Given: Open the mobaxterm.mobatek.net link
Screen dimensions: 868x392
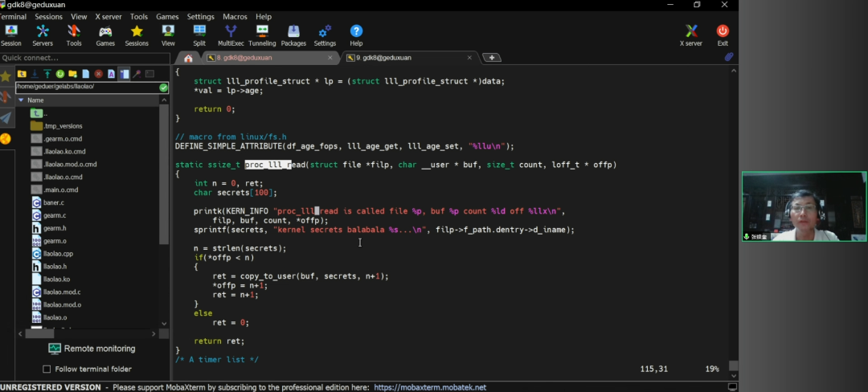Looking at the screenshot, I should [x=430, y=387].
